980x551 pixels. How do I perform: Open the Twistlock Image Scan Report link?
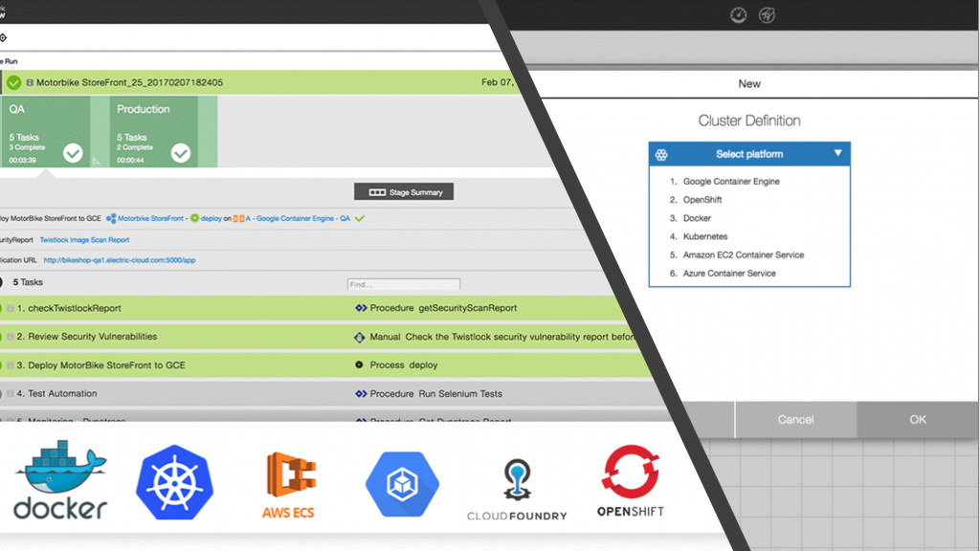point(84,240)
